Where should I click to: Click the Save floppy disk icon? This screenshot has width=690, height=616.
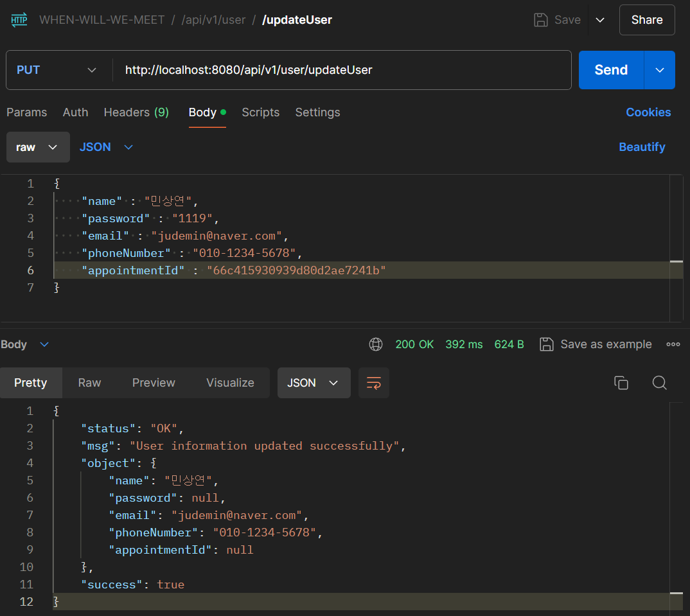tap(541, 20)
